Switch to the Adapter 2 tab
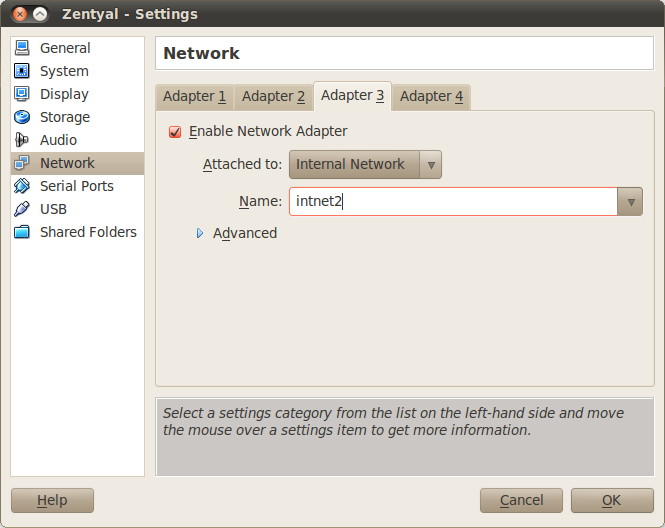This screenshot has width=665, height=528. pyautogui.click(x=273, y=96)
